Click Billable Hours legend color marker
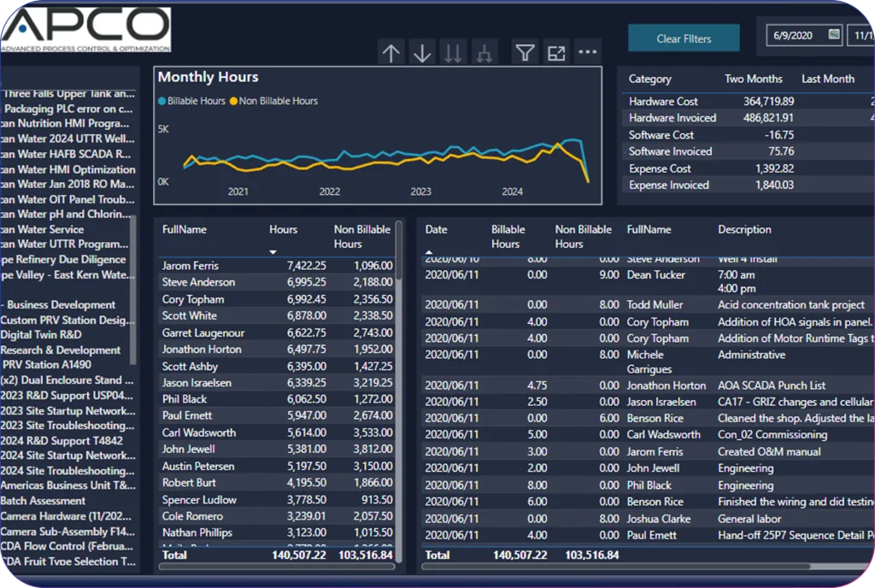 pyautogui.click(x=162, y=101)
